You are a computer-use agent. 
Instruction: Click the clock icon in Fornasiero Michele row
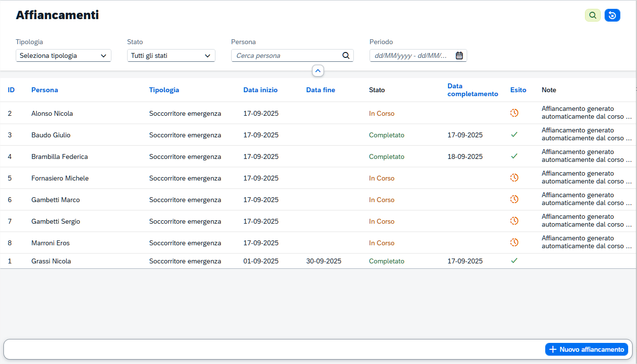[514, 178]
